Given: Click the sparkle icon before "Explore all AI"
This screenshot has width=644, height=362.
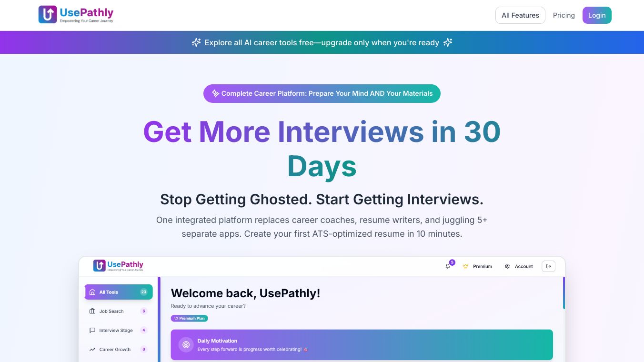Looking at the screenshot, I should 196,42.
